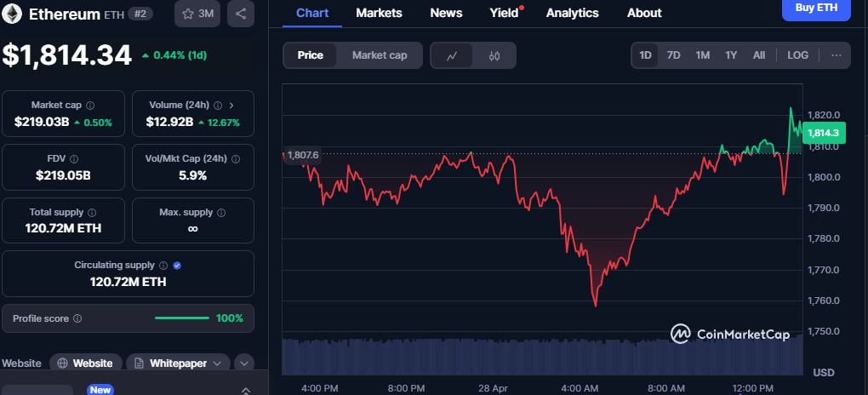Open Profile score info icon
The width and height of the screenshot is (868, 395).
77,318
